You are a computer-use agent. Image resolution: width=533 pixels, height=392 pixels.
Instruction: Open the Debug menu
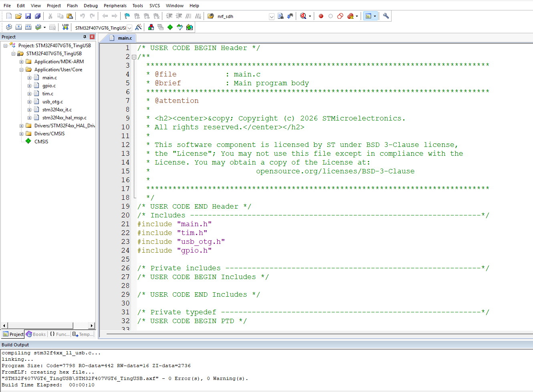(x=91, y=6)
